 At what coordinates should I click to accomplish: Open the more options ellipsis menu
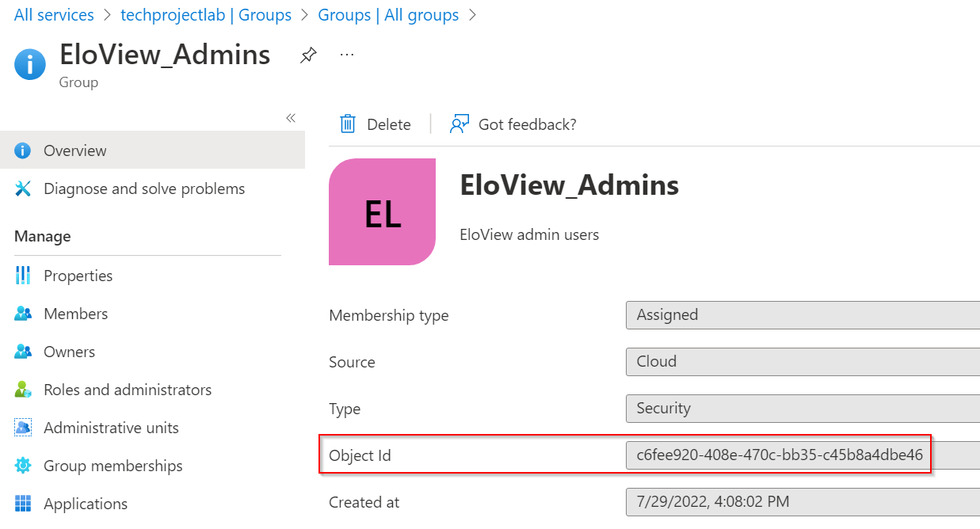347,55
